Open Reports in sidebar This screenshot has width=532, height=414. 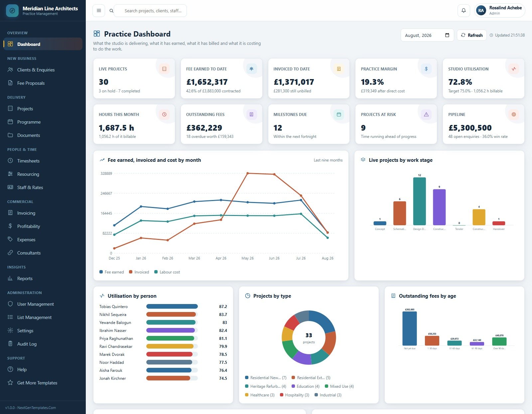pos(43,278)
